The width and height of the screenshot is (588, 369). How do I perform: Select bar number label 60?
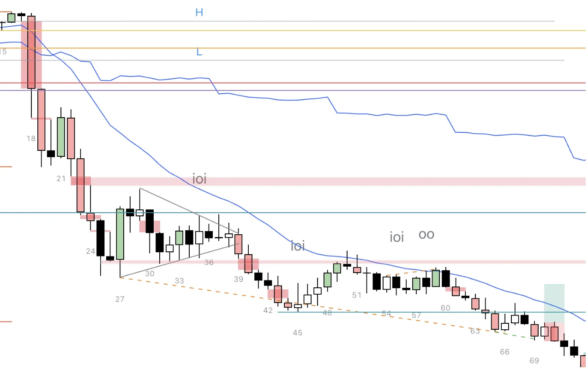point(445,308)
